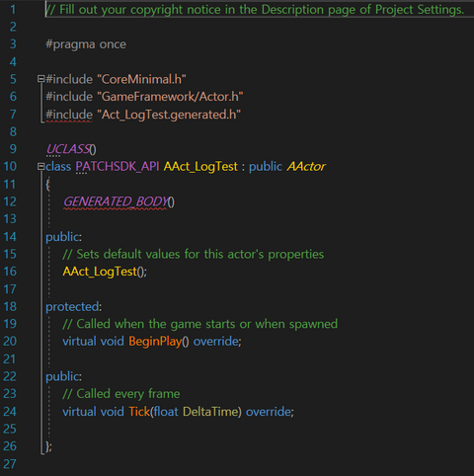This screenshot has height=476, width=474.
Task: Click 'void' keyword on line 24
Action: (112, 412)
